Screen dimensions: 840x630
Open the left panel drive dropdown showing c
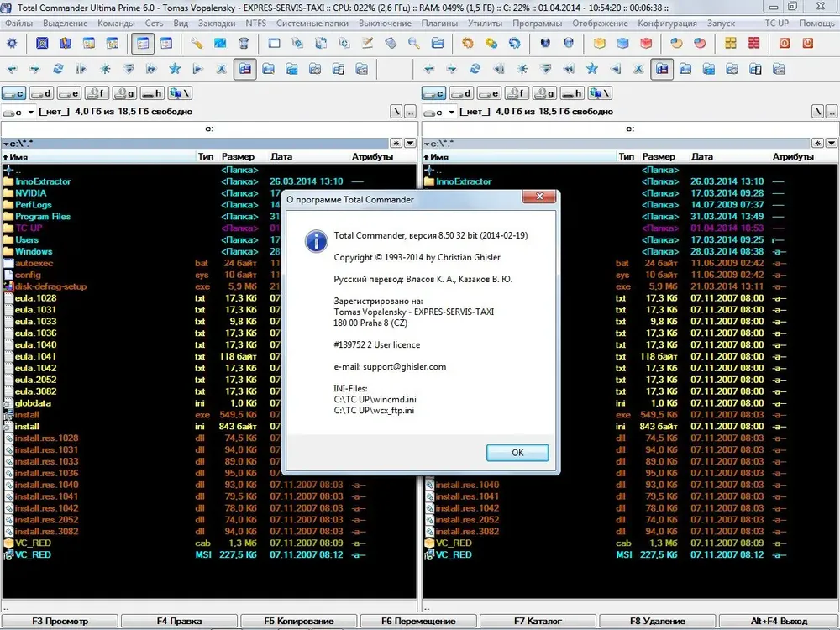(18, 112)
